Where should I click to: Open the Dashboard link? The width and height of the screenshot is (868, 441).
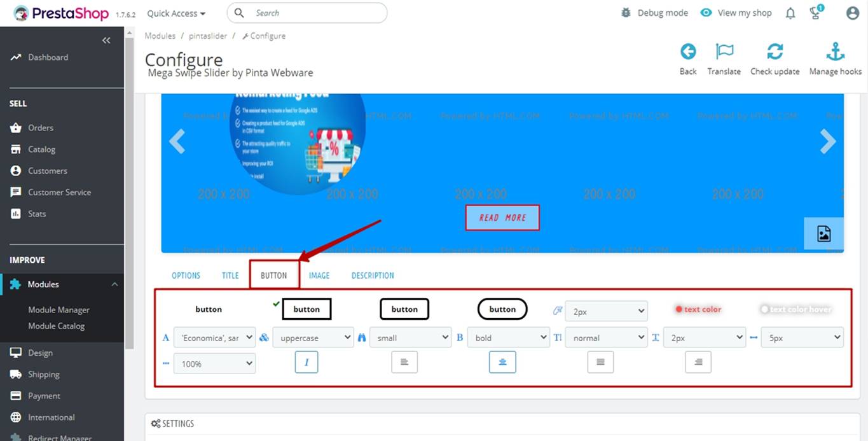tap(48, 57)
